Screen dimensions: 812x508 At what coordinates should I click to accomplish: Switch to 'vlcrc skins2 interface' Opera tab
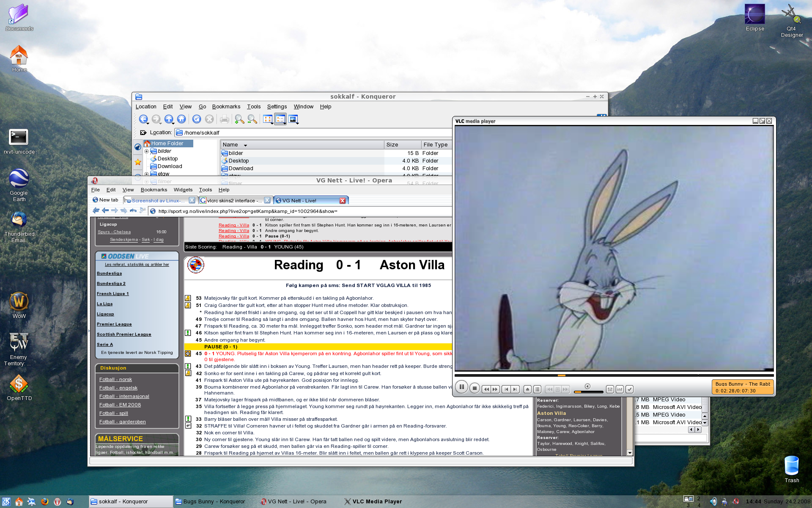click(235, 201)
